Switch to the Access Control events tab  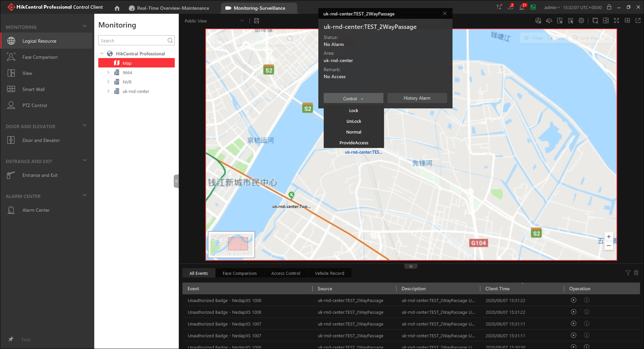click(x=286, y=273)
